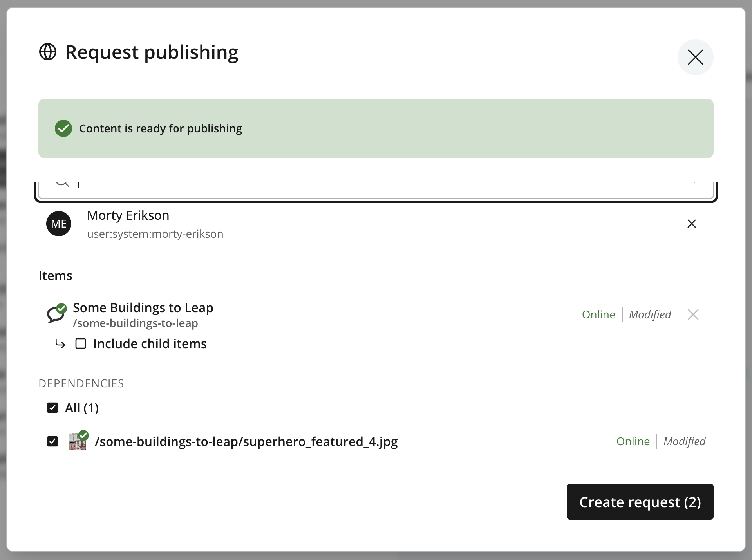This screenshot has width=752, height=560.
Task: Select the Some Buildings to Leap title
Action: point(143,308)
